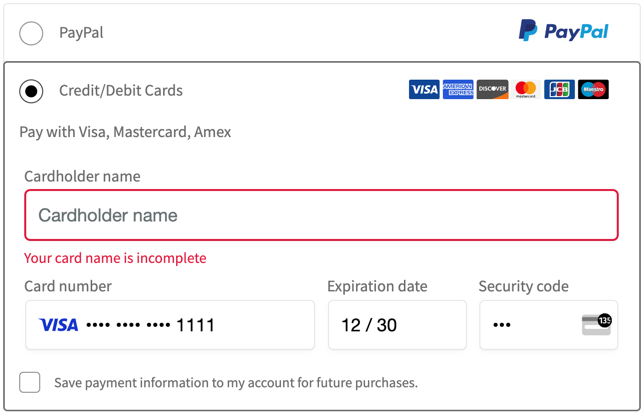Click the PayPal logo
Viewport: 644px width, 415px height.
pyautogui.click(x=563, y=31)
